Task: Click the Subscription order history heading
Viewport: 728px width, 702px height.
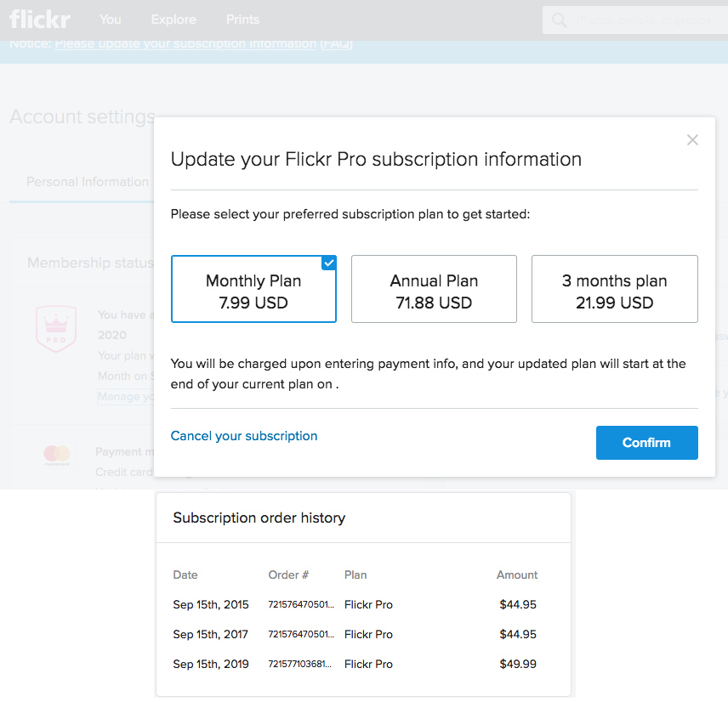Action: click(259, 518)
